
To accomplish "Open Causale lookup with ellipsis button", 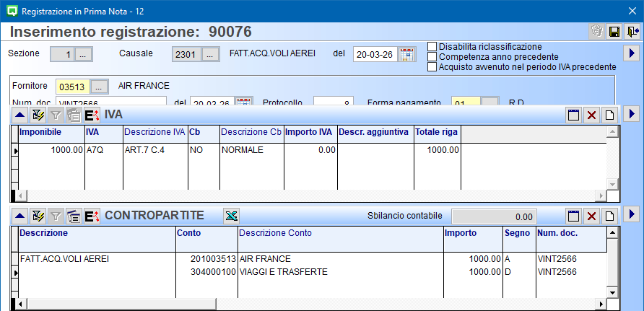I will click(x=210, y=54).
